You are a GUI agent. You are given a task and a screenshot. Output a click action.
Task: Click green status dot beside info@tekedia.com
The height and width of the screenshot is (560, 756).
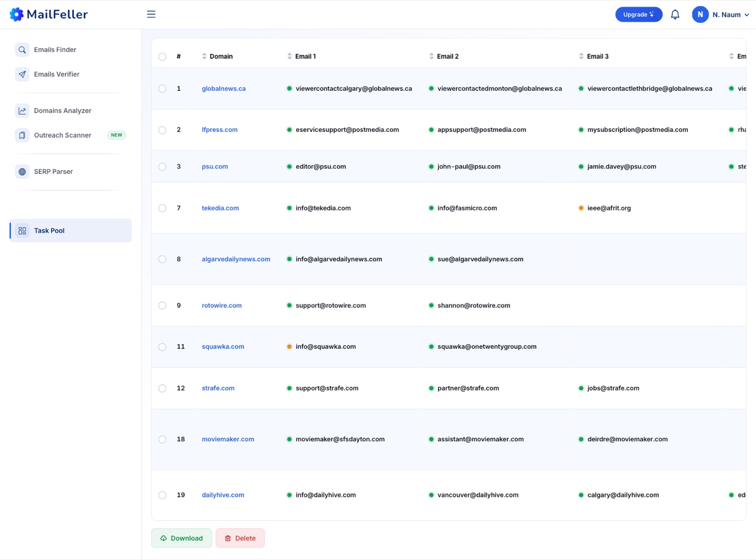tap(289, 208)
